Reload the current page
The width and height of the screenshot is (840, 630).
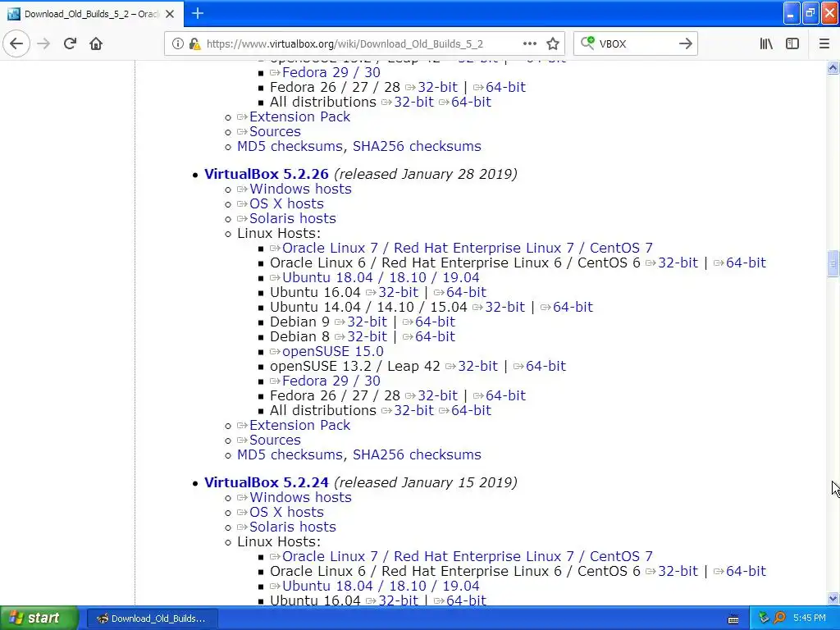(70, 44)
